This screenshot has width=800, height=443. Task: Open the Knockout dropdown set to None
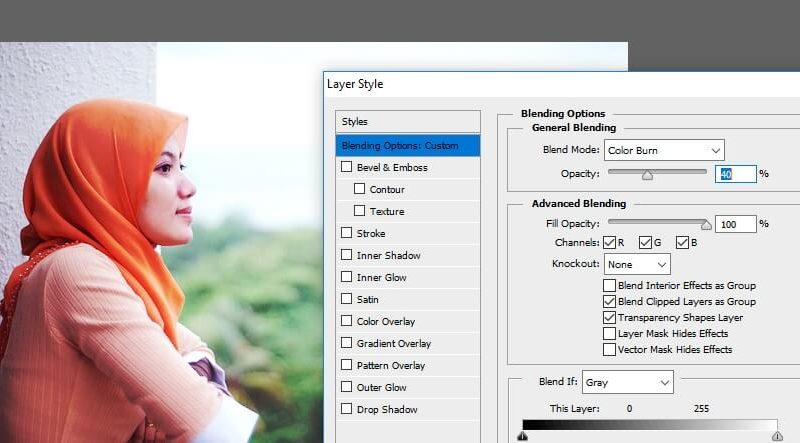pos(637,264)
